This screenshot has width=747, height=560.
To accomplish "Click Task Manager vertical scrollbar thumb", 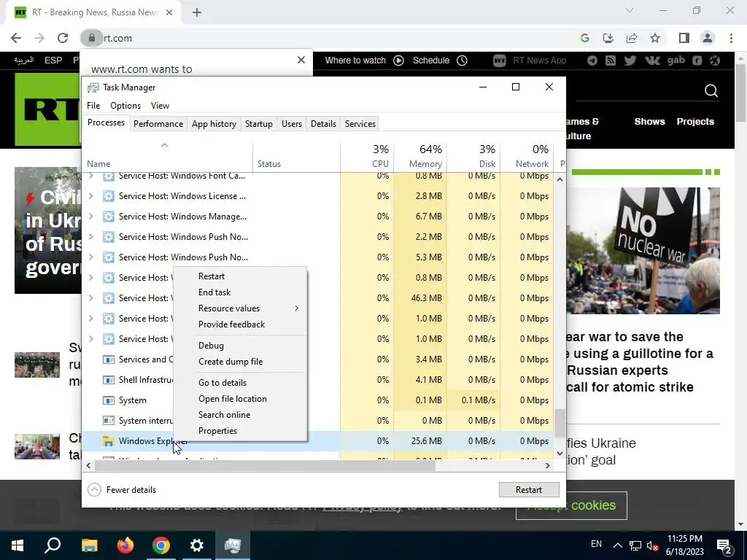I will pos(560,423).
